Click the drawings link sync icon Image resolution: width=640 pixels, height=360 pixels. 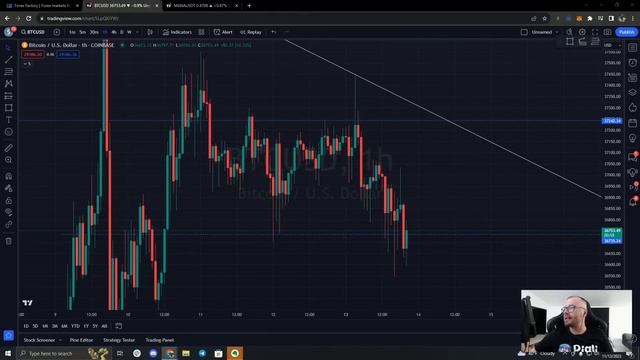[8, 224]
